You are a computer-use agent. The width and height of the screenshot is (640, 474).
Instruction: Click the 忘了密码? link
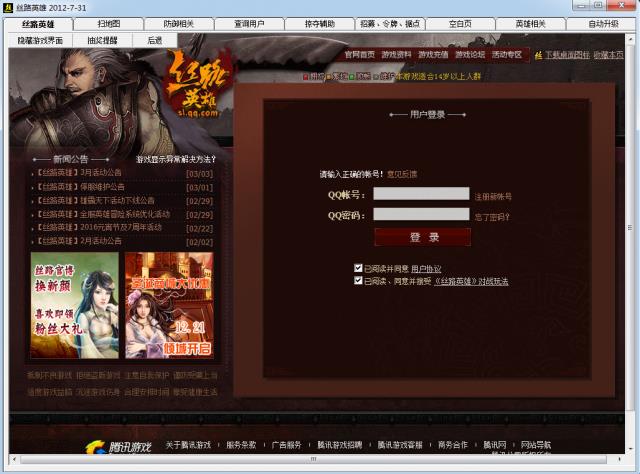(492, 217)
